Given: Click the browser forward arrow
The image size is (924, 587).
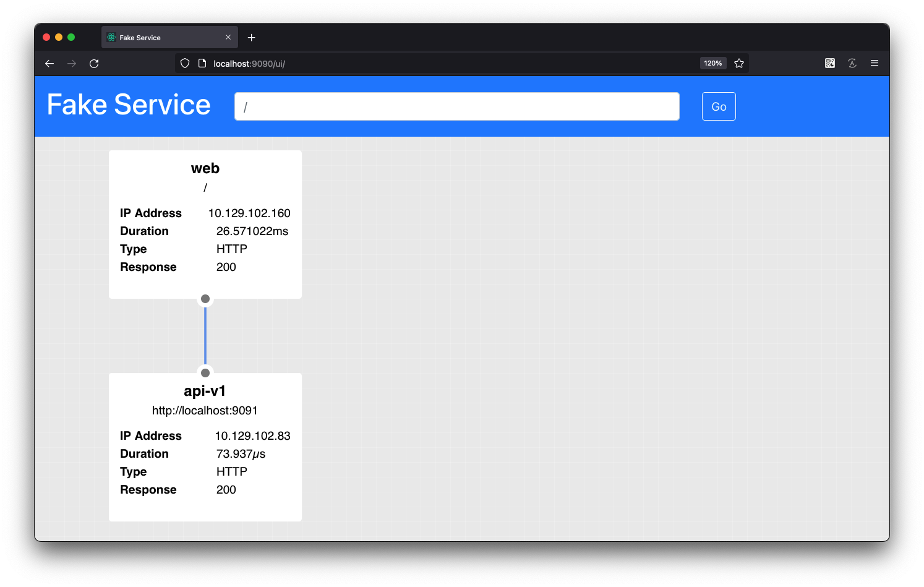Looking at the screenshot, I should pyautogui.click(x=72, y=64).
